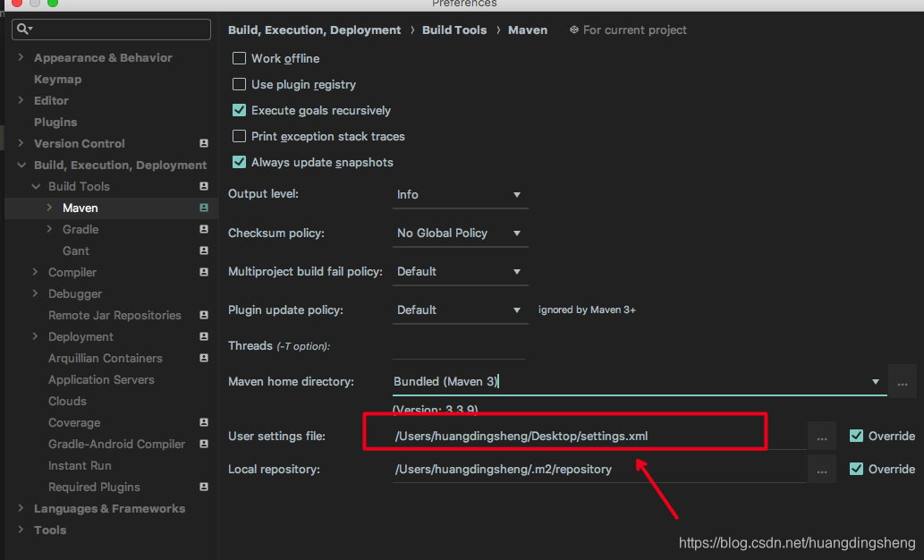
Task: Open the Output level dropdown
Action: point(461,194)
